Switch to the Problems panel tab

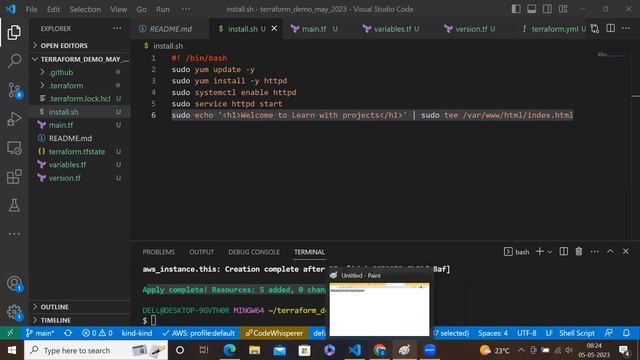(158, 252)
